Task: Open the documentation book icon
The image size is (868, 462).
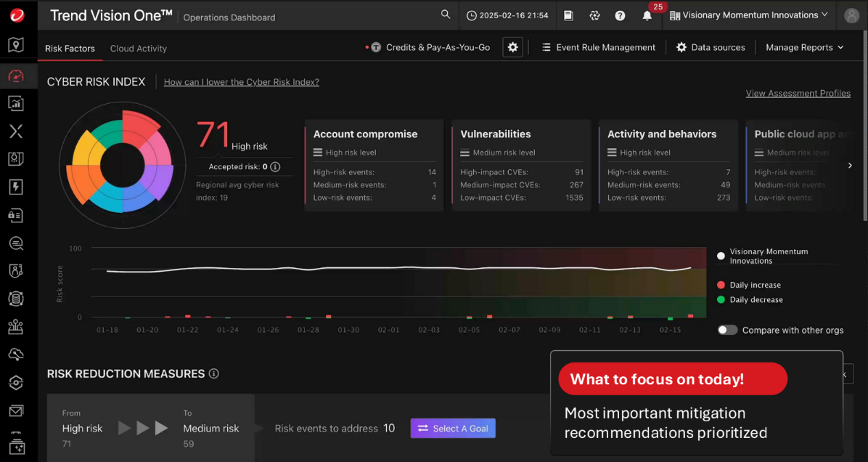Action: 568,15
